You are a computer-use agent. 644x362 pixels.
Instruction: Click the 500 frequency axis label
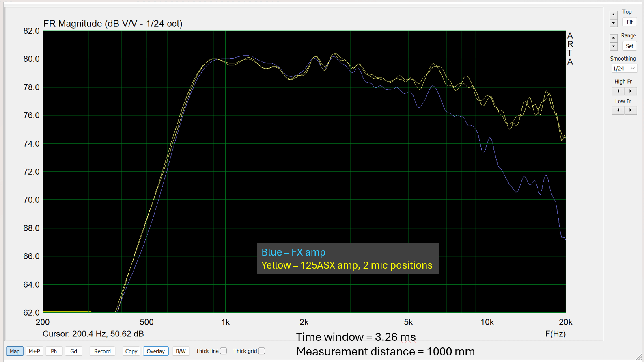(x=146, y=322)
